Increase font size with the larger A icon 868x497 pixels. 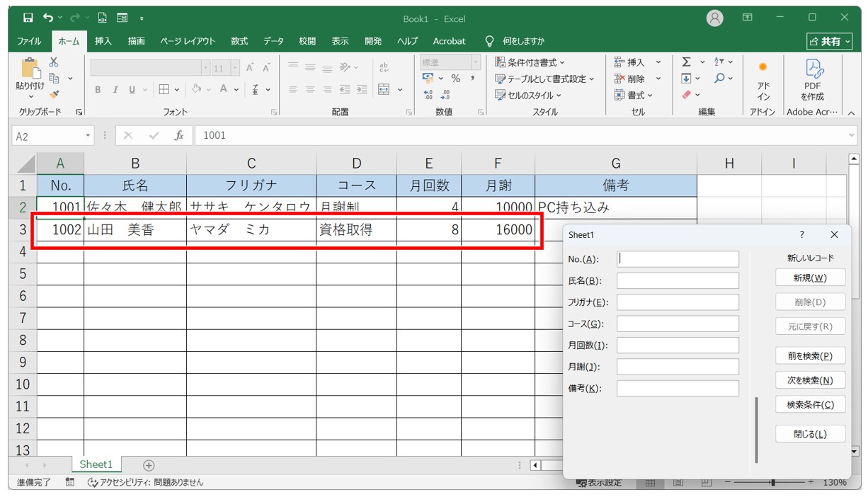(x=249, y=68)
